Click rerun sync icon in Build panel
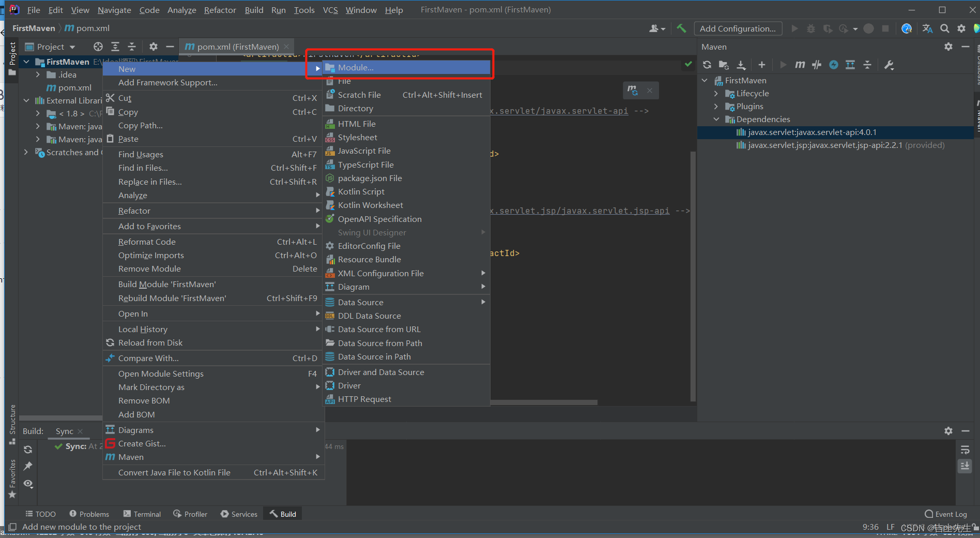This screenshot has height=538, width=980. [28, 450]
